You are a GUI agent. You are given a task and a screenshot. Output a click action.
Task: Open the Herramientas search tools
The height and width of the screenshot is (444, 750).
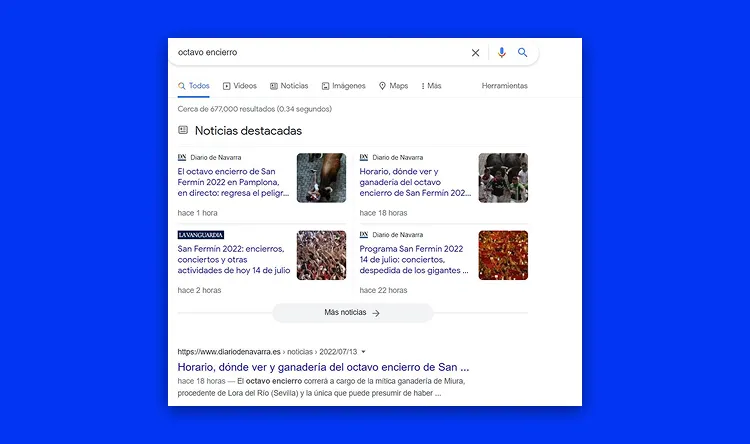click(504, 86)
